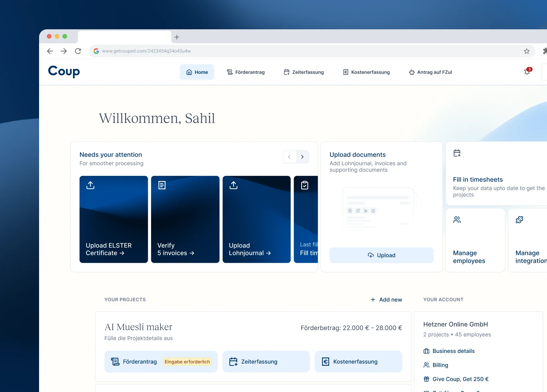The height and width of the screenshot is (392, 547).
Task: Click the Upload button in Upload documents
Action: pyautogui.click(x=382, y=255)
